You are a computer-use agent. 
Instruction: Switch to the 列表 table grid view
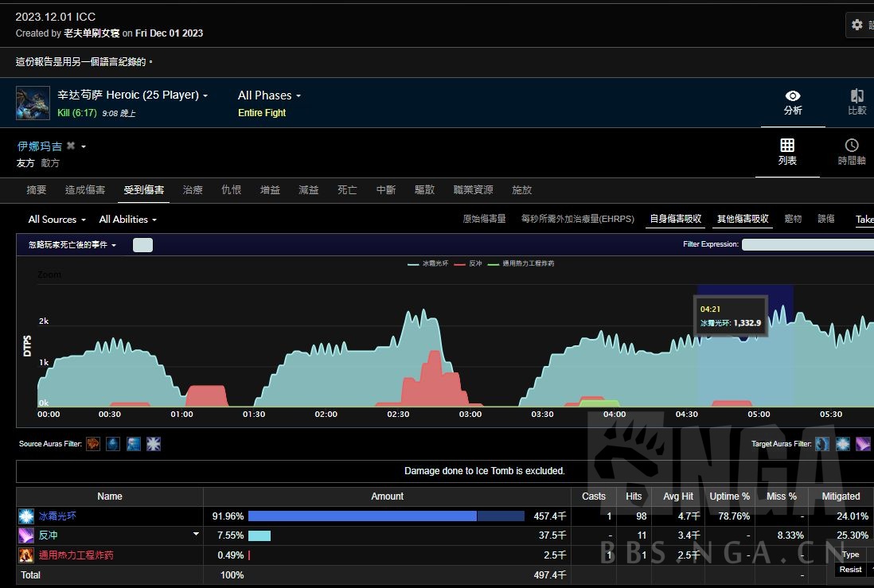pyautogui.click(x=787, y=146)
